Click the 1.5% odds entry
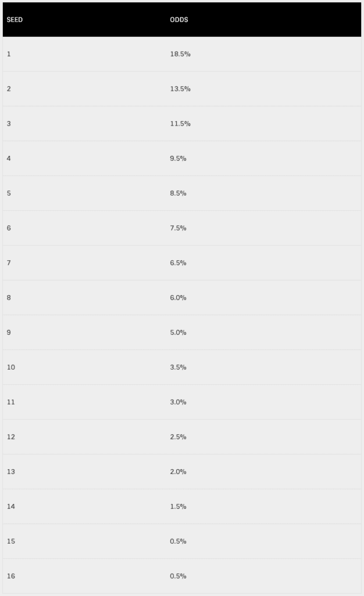The image size is (364, 596). [178, 506]
